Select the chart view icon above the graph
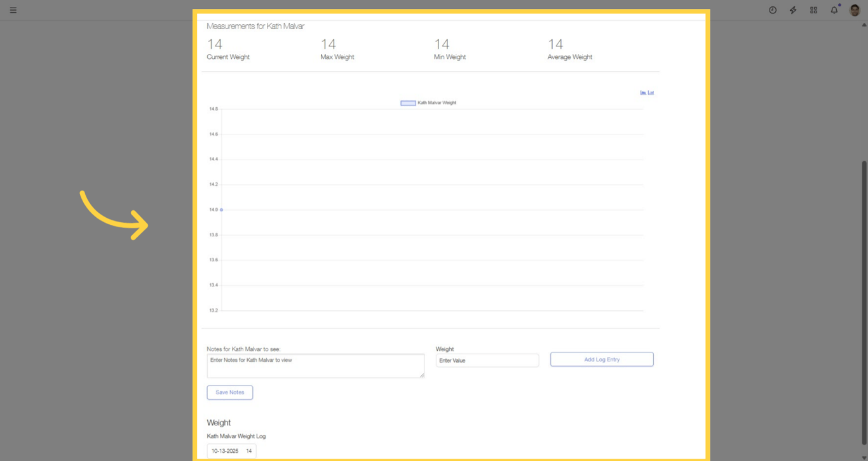The width and height of the screenshot is (868, 461). (643, 93)
